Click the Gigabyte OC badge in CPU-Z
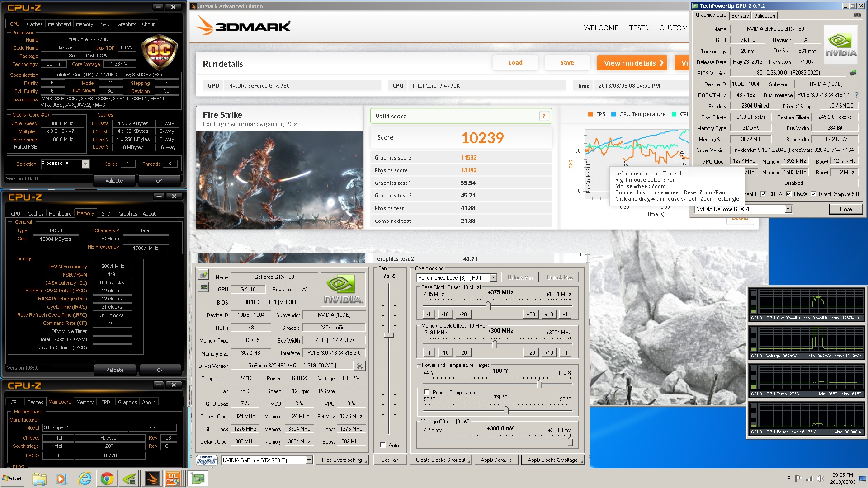 pos(159,52)
